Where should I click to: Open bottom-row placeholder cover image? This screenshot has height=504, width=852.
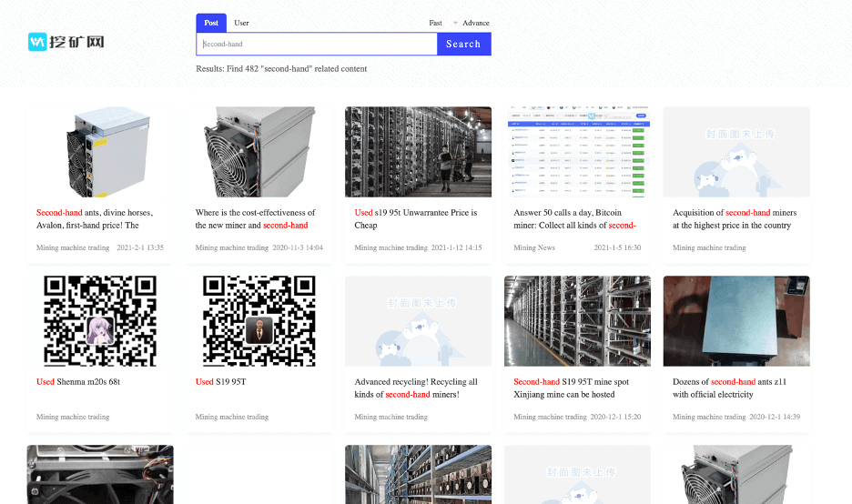pyautogui.click(x=577, y=475)
